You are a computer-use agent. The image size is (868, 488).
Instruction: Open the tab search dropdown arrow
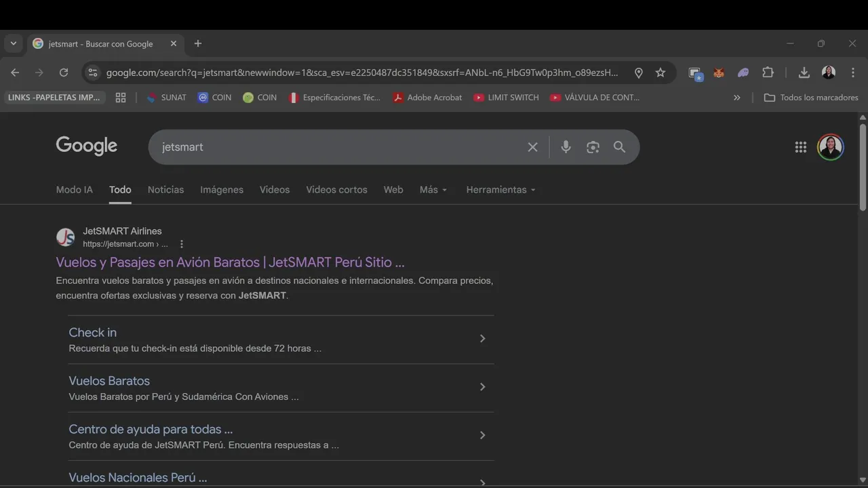(x=14, y=43)
